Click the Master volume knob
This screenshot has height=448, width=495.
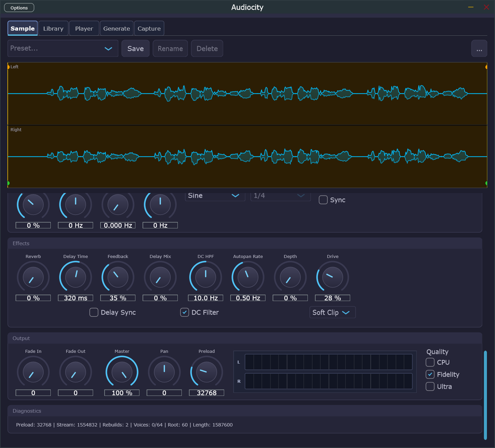122,372
